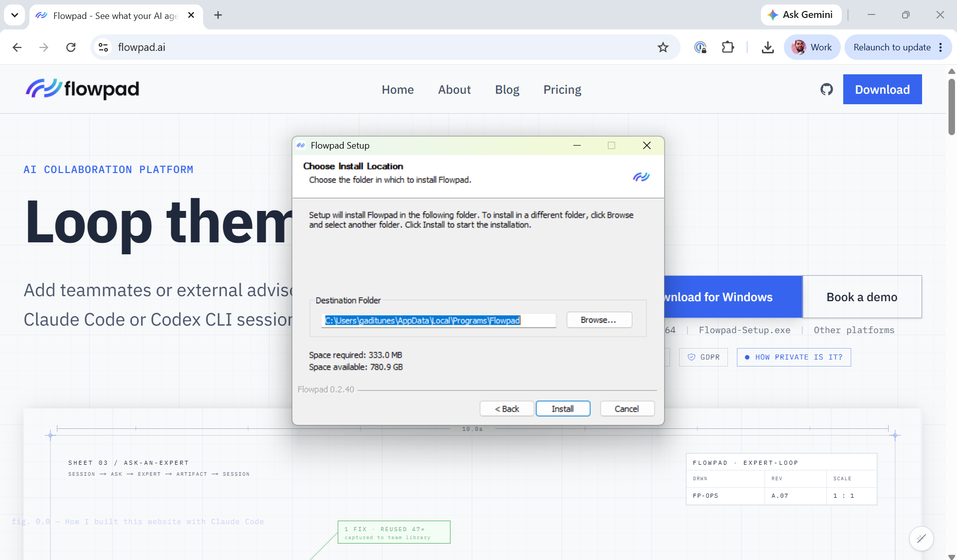Select the Flowpad browser tab
This screenshot has height=560, width=957.
tap(116, 15)
